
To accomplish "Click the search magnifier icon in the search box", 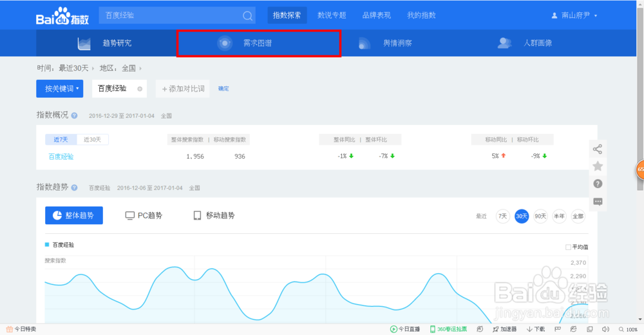I will tap(247, 15).
